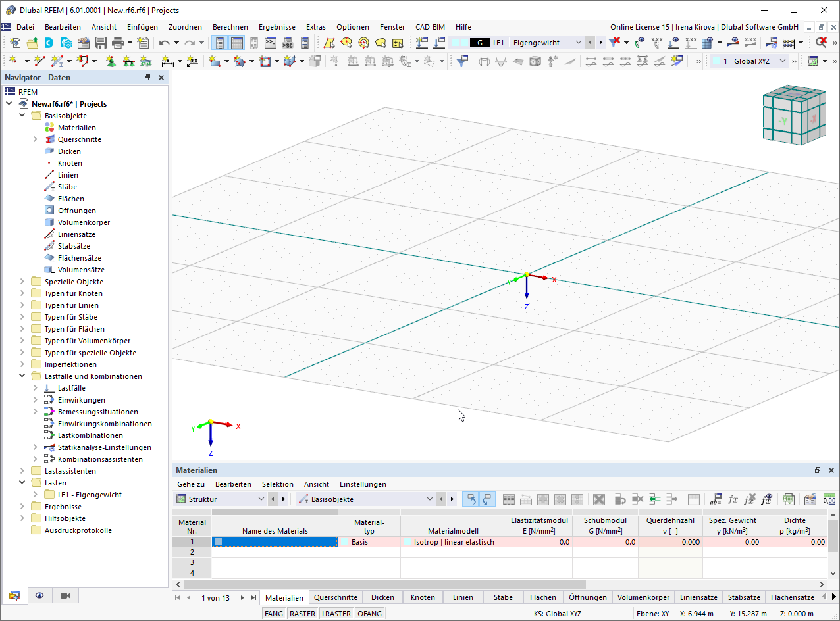Open the Struktur dropdown in the Materialien panel

pyautogui.click(x=261, y=499)
